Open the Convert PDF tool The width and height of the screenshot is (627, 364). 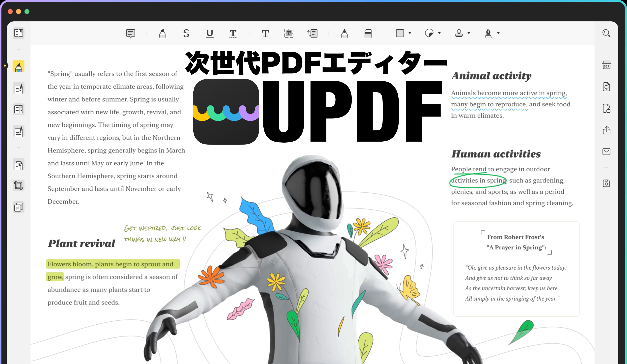coord(607,87)
